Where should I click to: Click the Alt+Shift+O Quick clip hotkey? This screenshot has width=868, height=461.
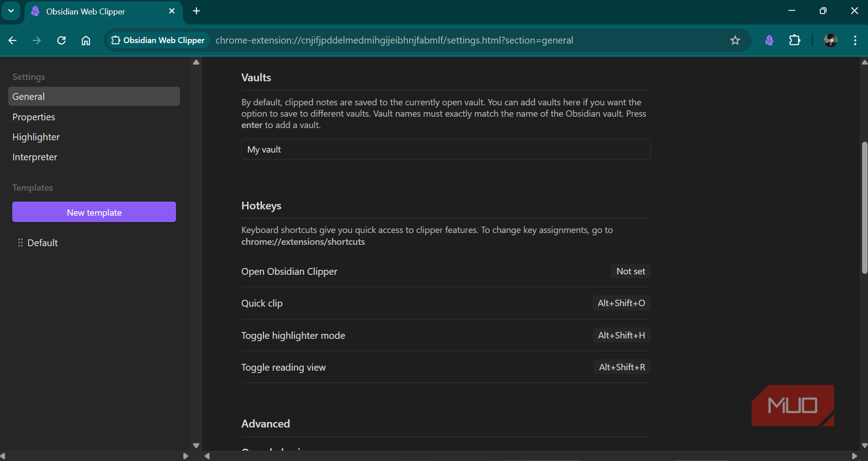click(x=621, y=303)
